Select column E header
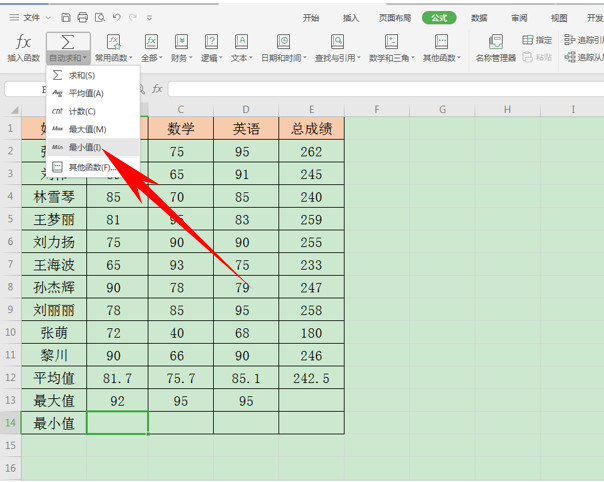This screenshot has width=604, height=482. [x=311, y=110]
